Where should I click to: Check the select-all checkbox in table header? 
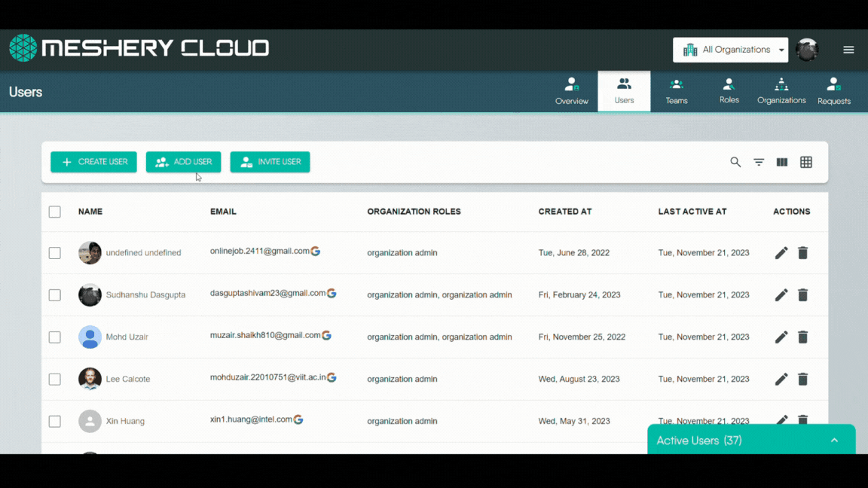coord(54,212)
